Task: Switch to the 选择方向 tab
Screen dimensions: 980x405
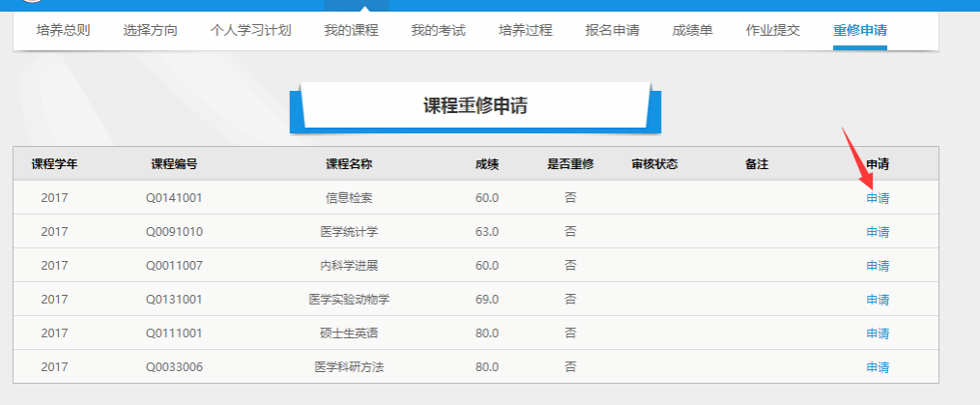Action: 150,31
